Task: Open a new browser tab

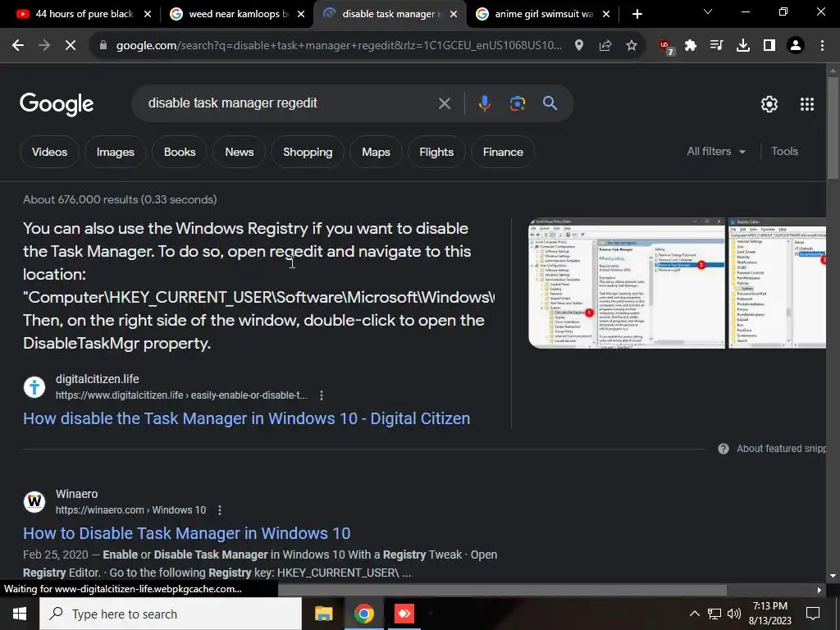Action: click(637, 14)
